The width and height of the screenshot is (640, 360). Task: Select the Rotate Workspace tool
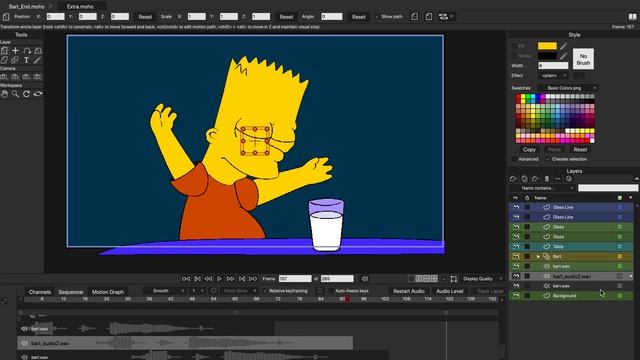27,94
